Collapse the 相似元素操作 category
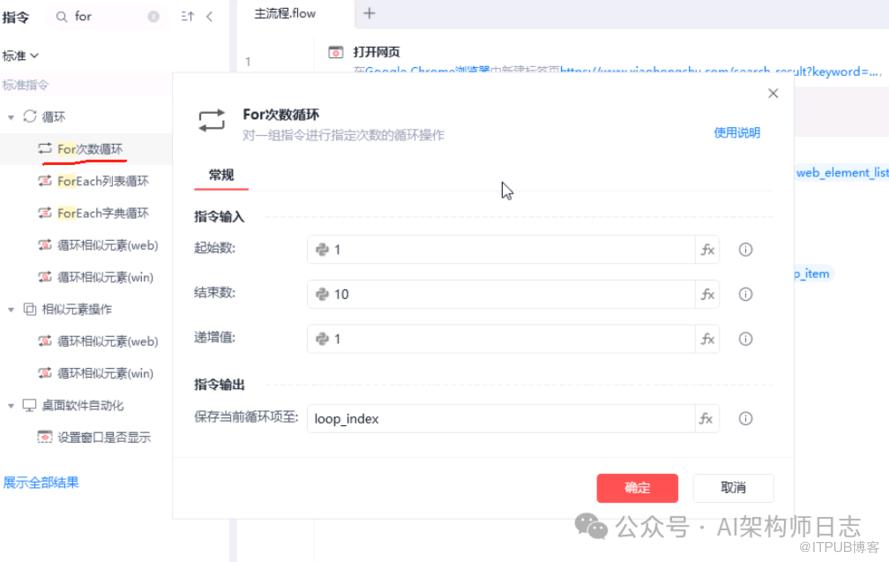889x562 pixels. [x=11, y=310]
